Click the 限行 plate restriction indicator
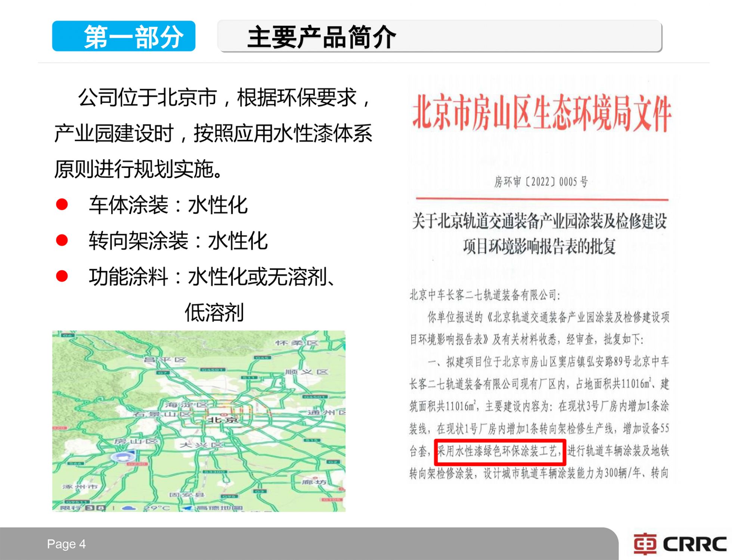 pyautogui.click(x=83, y=508)
